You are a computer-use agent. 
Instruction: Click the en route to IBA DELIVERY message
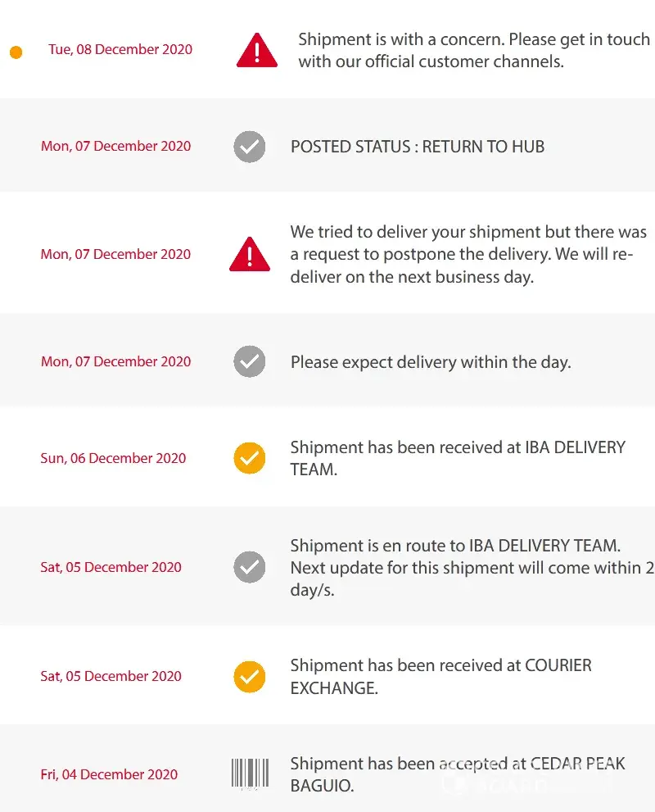470,567
